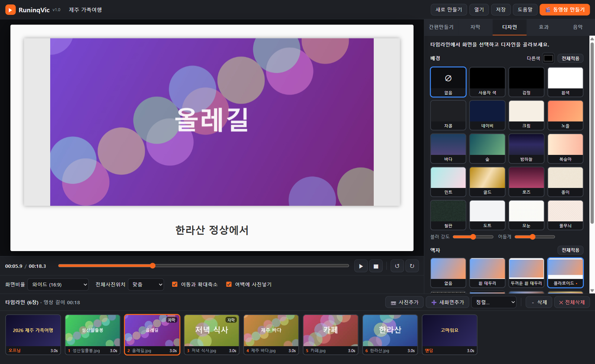Apply background to all with 배경 전체적용
This screenshot has width=595, height=364.
pos(570,58)
